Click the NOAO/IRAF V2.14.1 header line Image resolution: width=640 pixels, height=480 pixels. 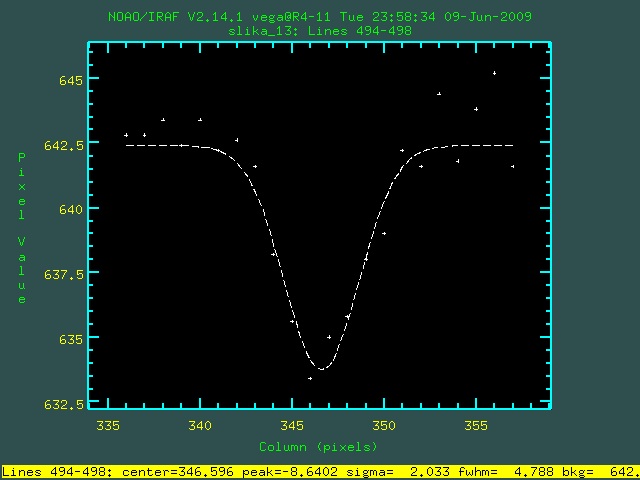coord(320,17)
